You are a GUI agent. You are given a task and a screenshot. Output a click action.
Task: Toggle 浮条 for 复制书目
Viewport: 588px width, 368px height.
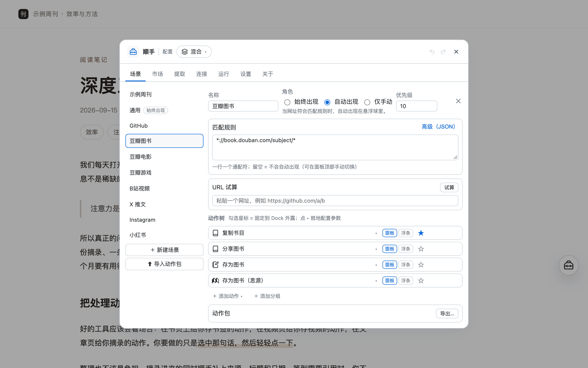click(x=406, y=233)
